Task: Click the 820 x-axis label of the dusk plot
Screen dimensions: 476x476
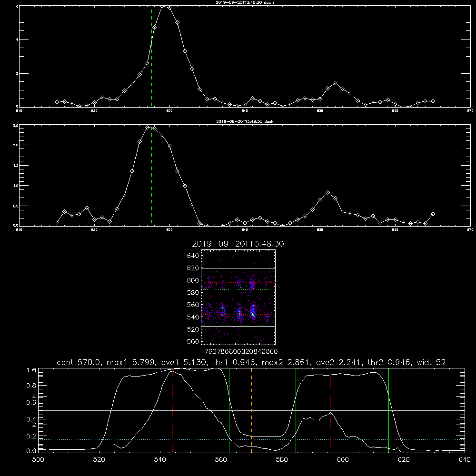Action: [94, 230]
